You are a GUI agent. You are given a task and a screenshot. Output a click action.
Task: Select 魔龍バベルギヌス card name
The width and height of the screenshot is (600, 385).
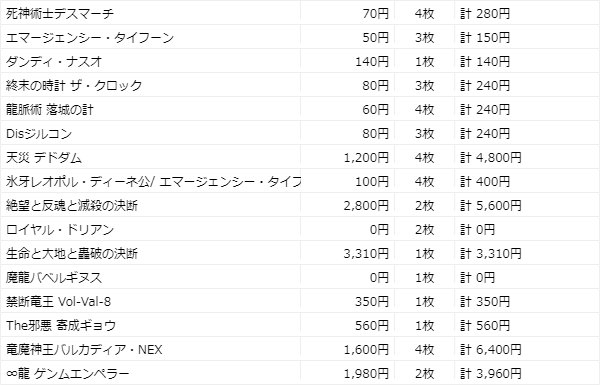pos(54,277)
